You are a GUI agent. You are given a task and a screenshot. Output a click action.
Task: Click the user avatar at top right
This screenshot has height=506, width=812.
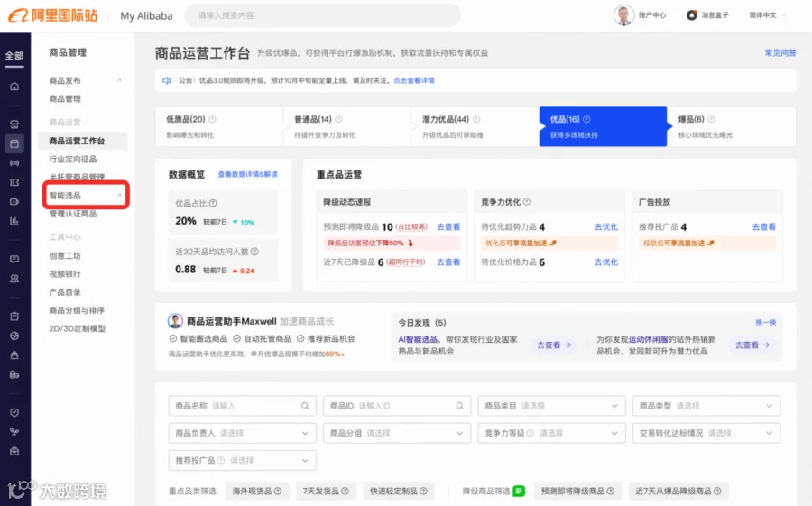click(624, 15)
